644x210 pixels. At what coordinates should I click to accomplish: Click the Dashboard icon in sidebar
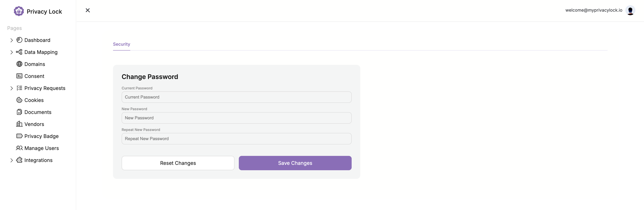click(x=19, y=40)
